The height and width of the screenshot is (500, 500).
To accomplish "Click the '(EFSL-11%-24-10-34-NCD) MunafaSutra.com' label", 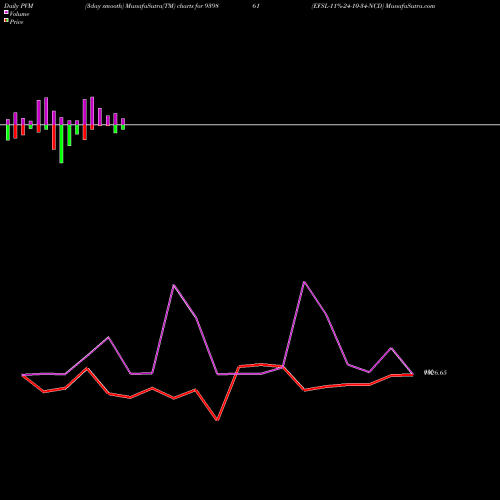I will click(x=373, y=6).
